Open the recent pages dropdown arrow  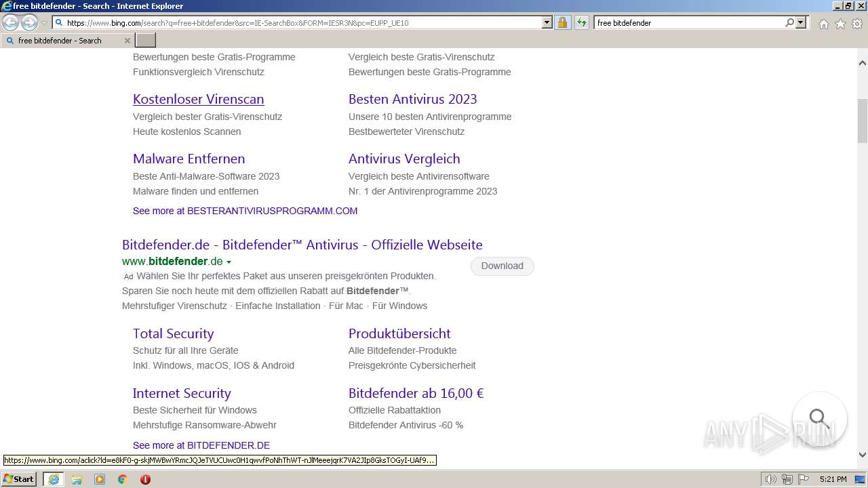tap(44, 22)
